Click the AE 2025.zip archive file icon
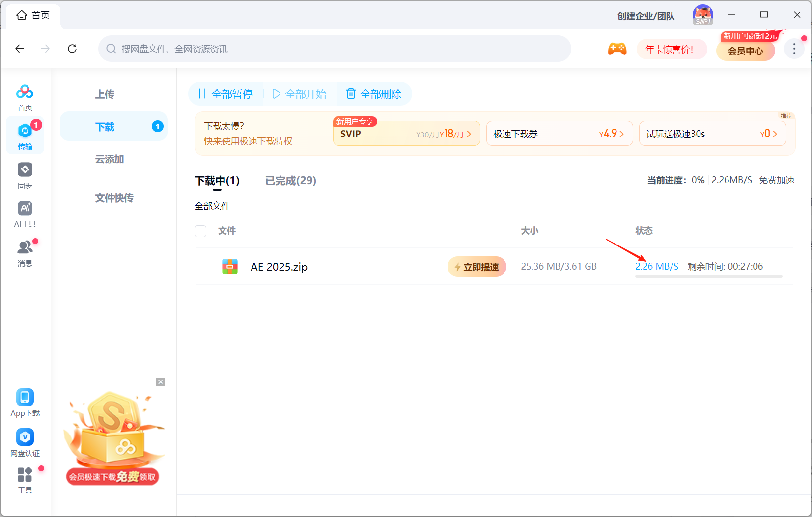The height and width of the screenshot is (517, 812). 230,267
